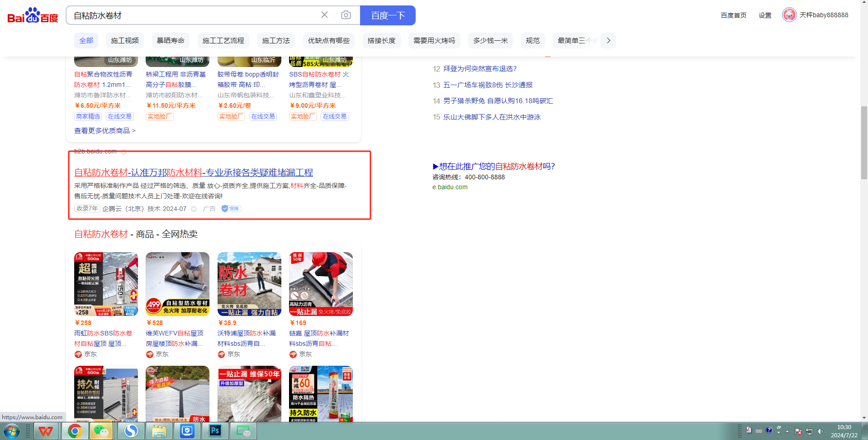Show hidden system tray icons
Viewport: 868px width, 440px height.
787,431
